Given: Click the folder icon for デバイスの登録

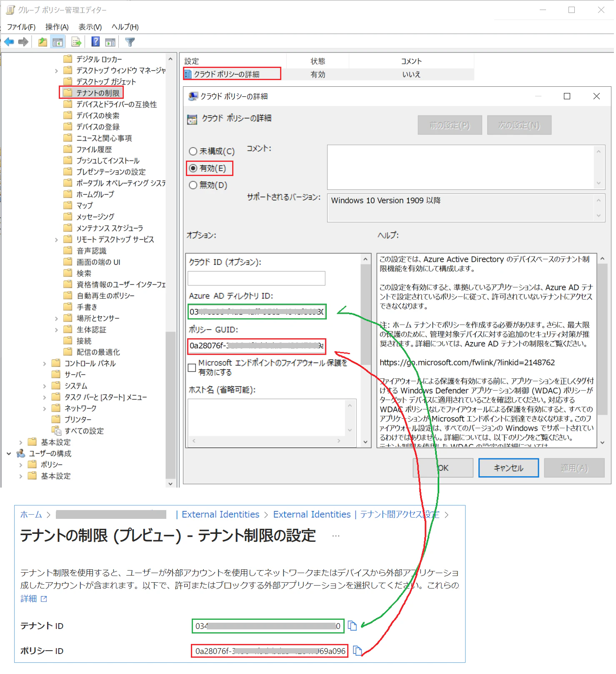Looking at the screenshot, I should 68,126.
